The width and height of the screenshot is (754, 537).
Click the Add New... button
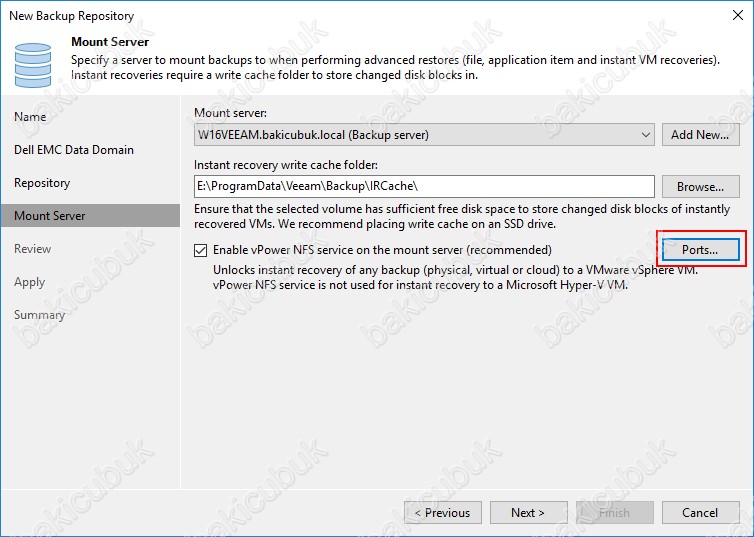(x=700, y=135)
